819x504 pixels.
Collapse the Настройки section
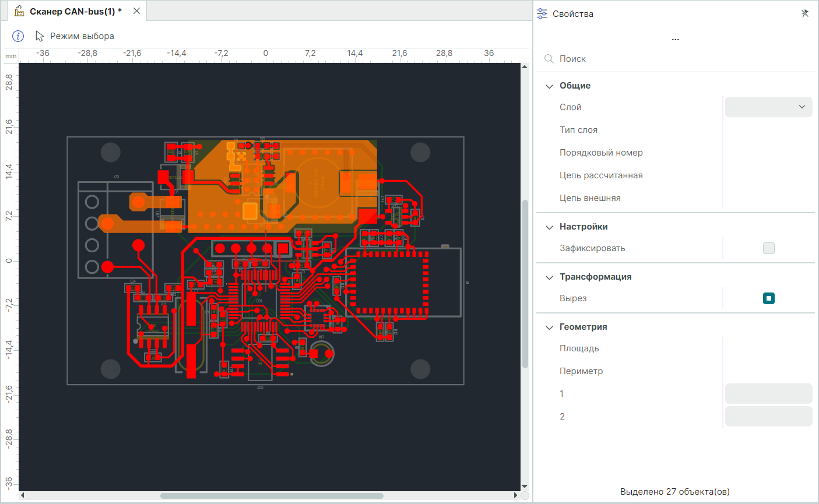(x=549, y=227)
